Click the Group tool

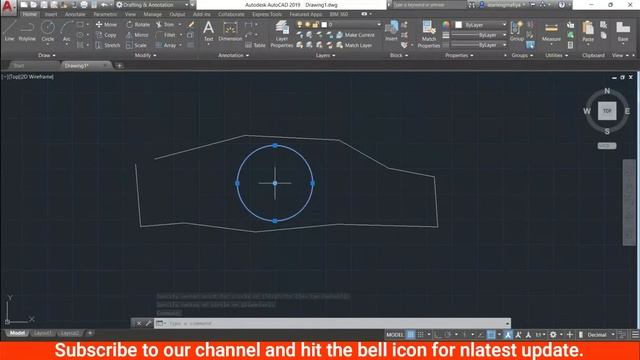click(516, 31)
